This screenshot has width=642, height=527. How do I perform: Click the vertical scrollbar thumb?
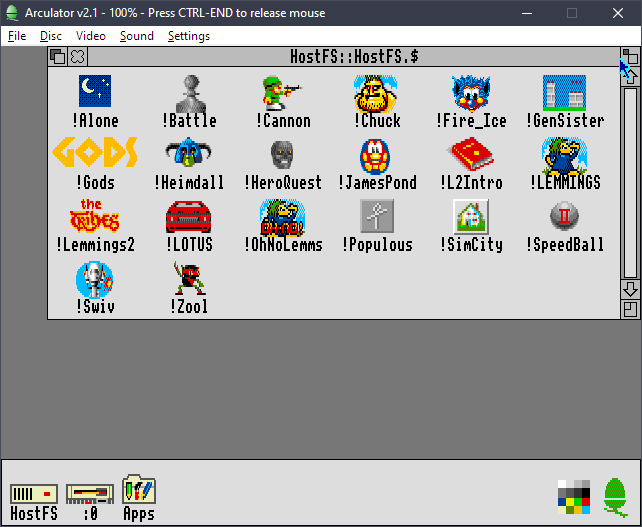pyautogui.click(x=630, y=183)
